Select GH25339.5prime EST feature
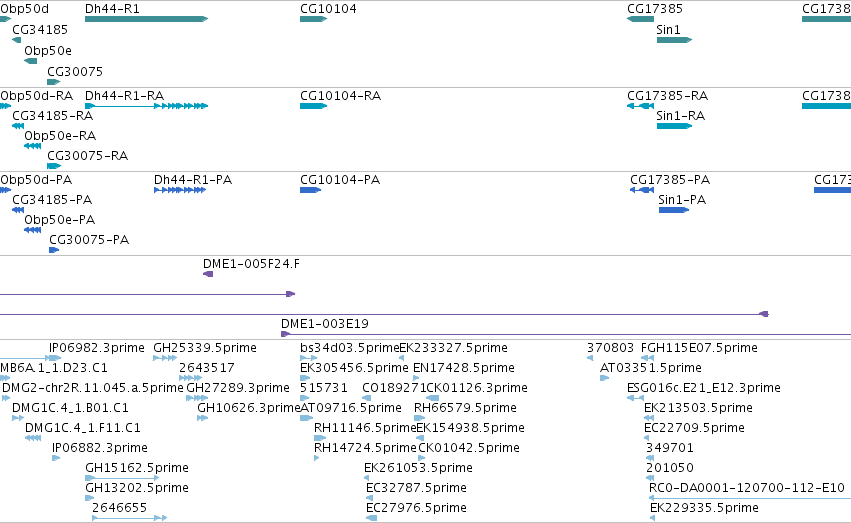Viewport: 851px width, 523px height. (x=165, y=358)
